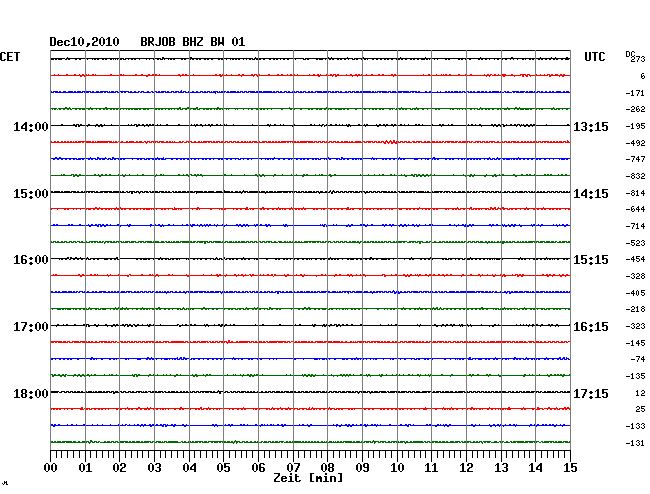
Task: Select the 16:00 CET time label
Action: (31, 260)
